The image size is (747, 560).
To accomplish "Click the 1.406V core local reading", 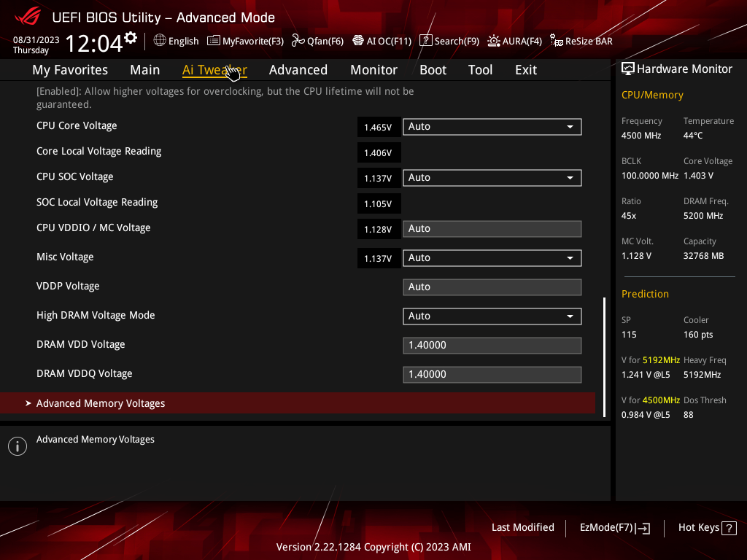I will (379, 153).
